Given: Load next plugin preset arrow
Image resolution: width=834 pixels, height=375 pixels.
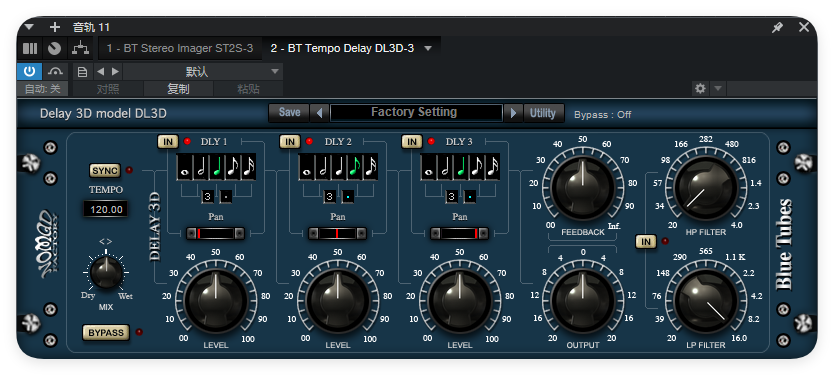Looking at the screenshot, I should pos(513,113).
